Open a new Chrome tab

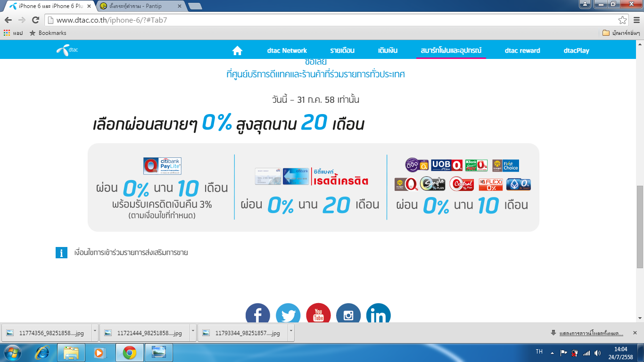[195, 6]
